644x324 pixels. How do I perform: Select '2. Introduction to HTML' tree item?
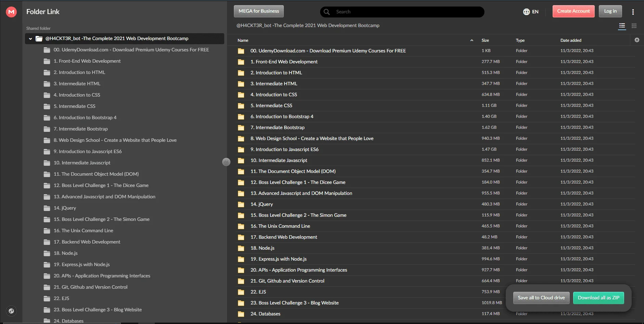[79, 73]
